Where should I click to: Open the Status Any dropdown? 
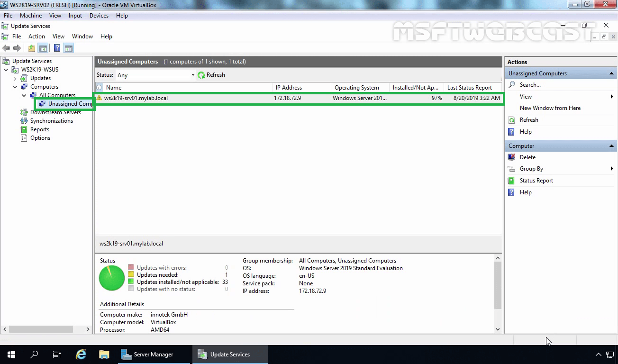pyautogui.click(x=155, y=75)
